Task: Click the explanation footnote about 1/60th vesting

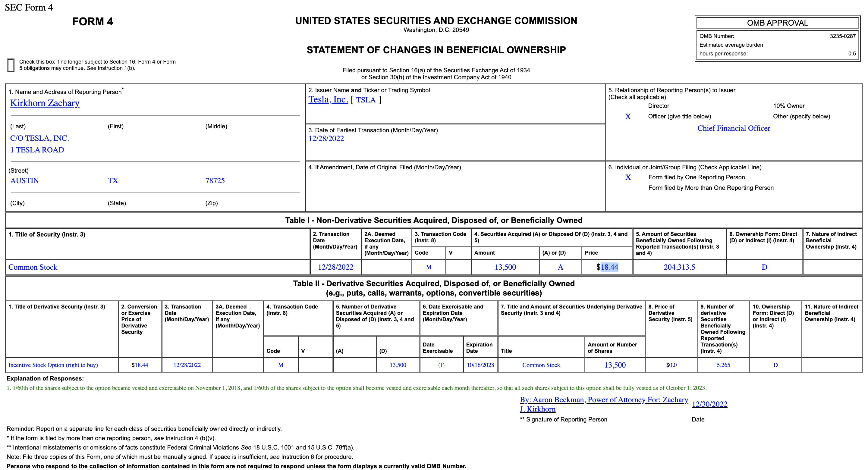Action: point(357,388)
